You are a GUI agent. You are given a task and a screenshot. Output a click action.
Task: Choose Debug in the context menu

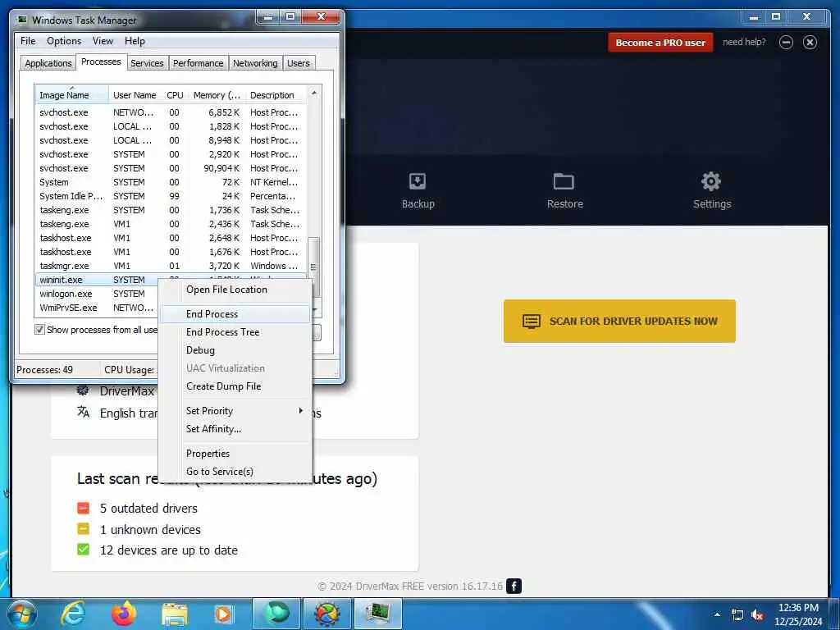235,350
